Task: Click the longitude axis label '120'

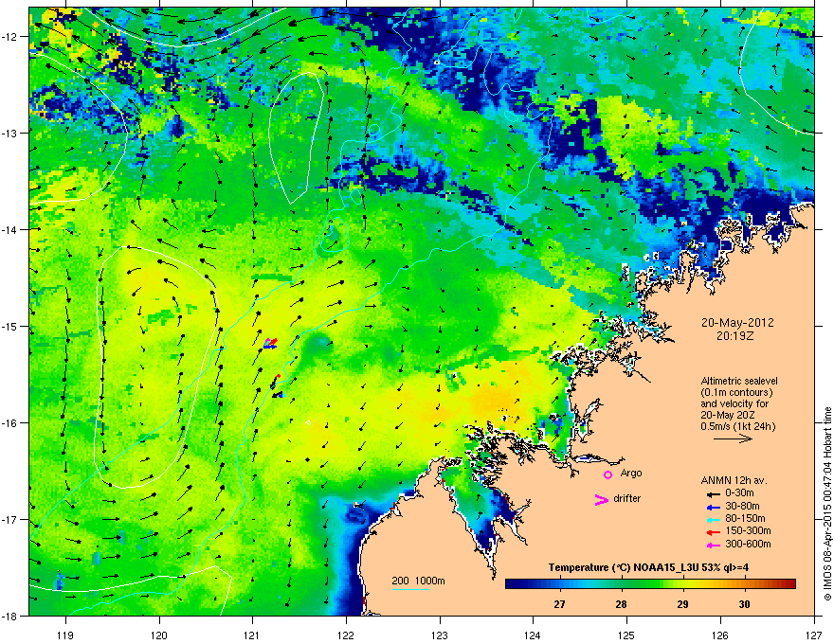Action: 159,635
